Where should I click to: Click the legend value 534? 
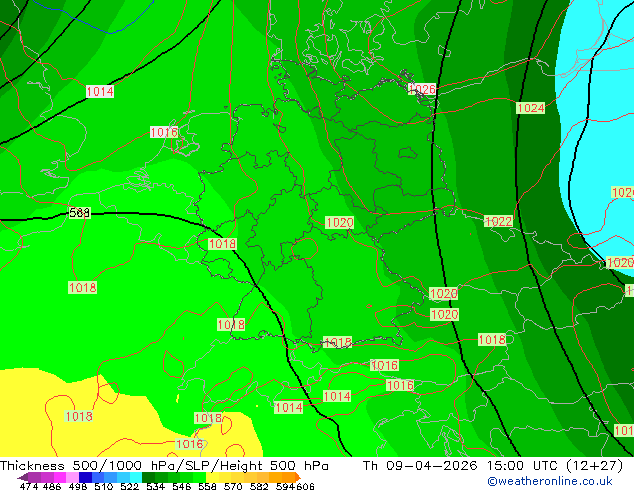pos(155,486)
